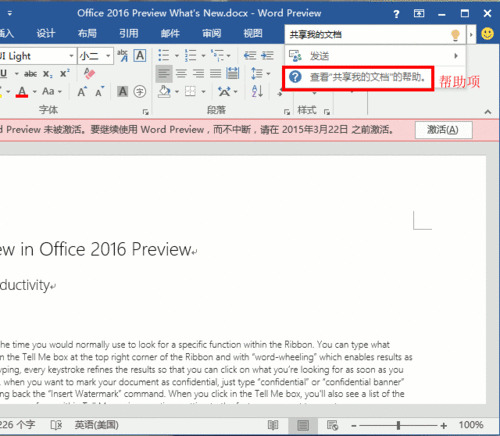Click the character border icon
Screen dimensions: 500x436
(x=140, y=55)
